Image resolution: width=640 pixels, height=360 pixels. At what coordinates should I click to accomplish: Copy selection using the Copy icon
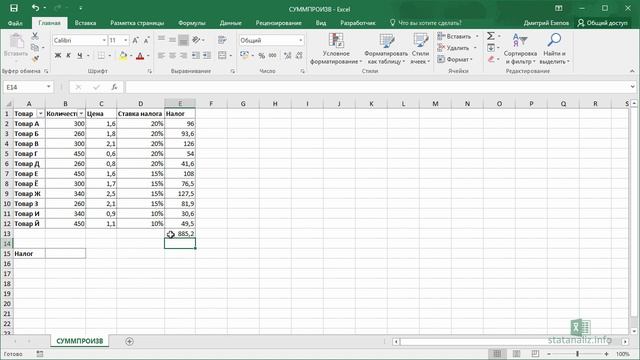coord(35,48)
